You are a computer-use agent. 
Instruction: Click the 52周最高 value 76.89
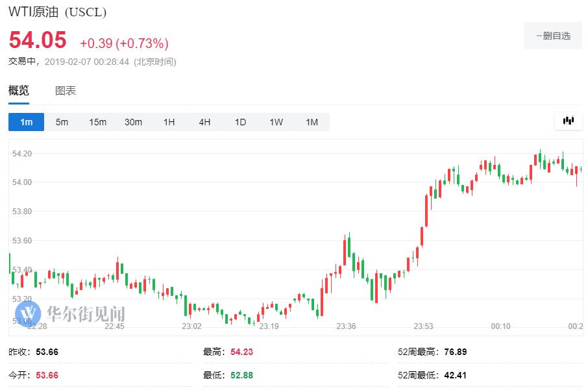point(455,352)
